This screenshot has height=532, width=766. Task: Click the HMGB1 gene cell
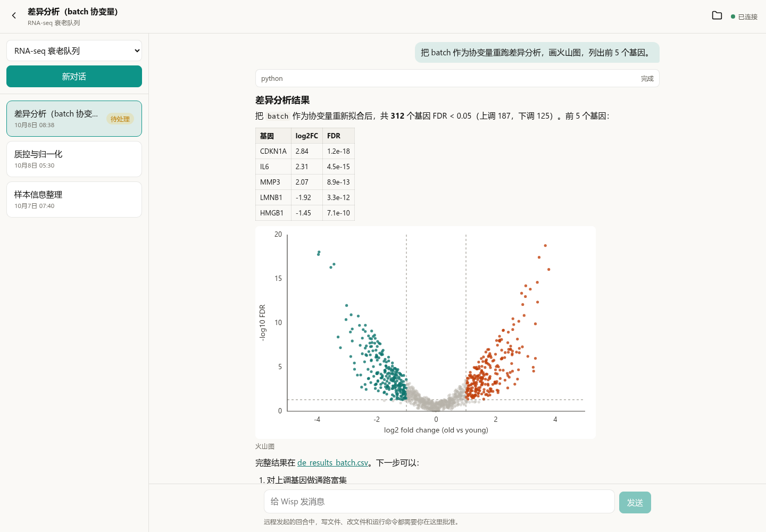(273, 213)
